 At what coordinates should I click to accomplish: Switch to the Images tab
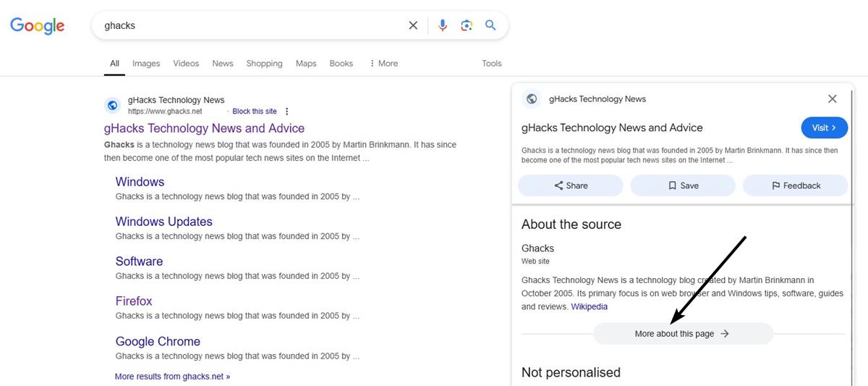tap(146, 64)
